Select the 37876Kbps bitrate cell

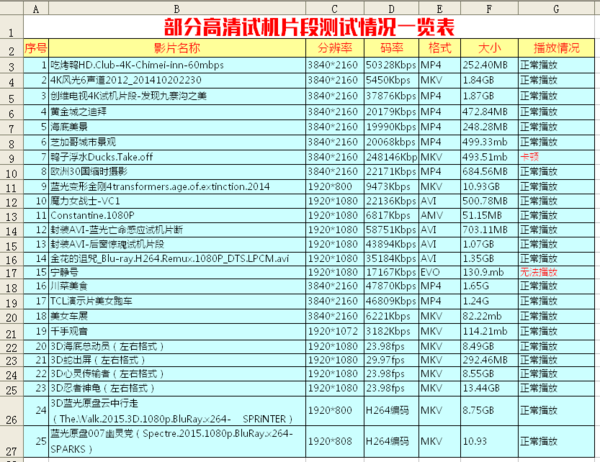tap(391, 96)
